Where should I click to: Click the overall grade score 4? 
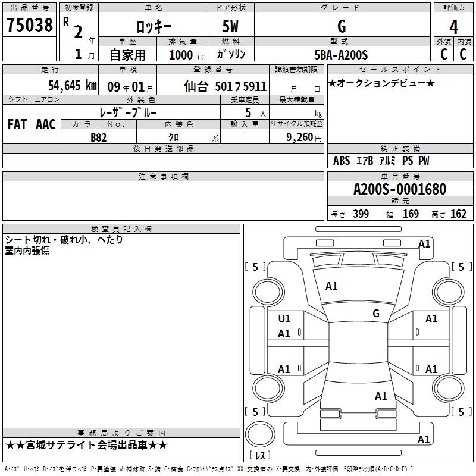click(x=453, y=27)
